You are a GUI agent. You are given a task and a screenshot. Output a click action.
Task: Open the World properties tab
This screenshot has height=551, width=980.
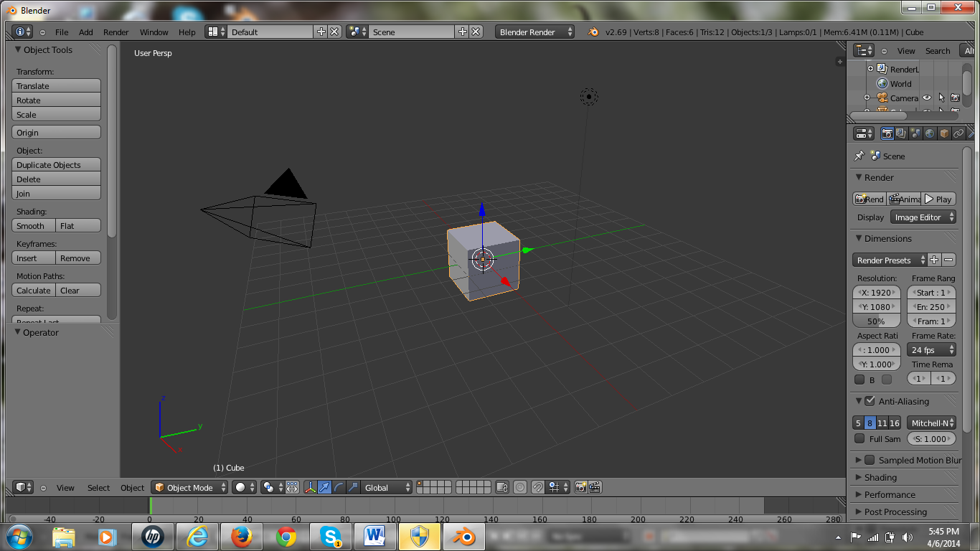(x=928, y=133)
